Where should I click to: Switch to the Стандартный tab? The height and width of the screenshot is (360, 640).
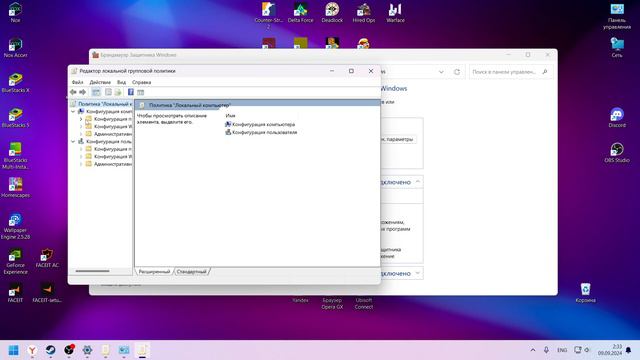coord(191,271)
